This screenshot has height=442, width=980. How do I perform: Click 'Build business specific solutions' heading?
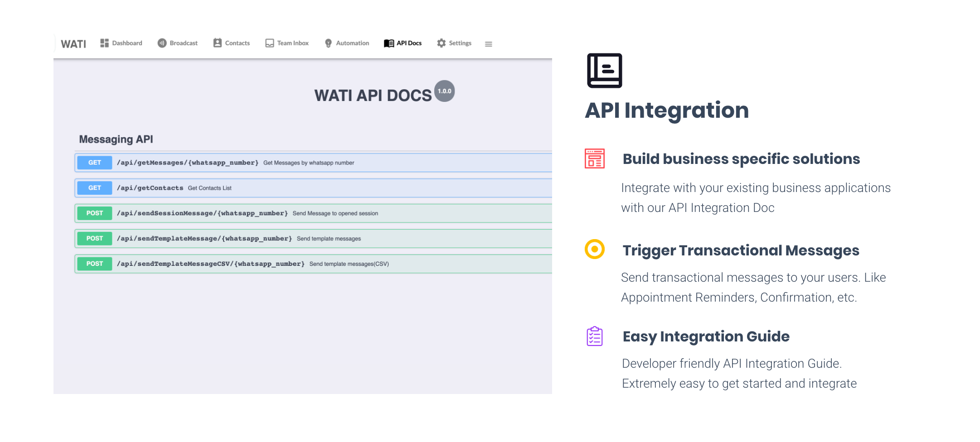(741, 159)
